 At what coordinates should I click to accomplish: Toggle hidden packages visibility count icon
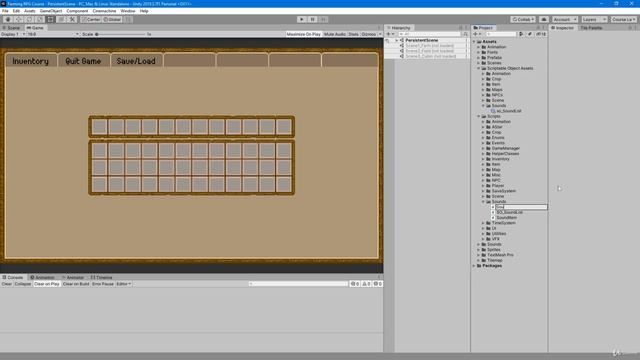[541, 34]
